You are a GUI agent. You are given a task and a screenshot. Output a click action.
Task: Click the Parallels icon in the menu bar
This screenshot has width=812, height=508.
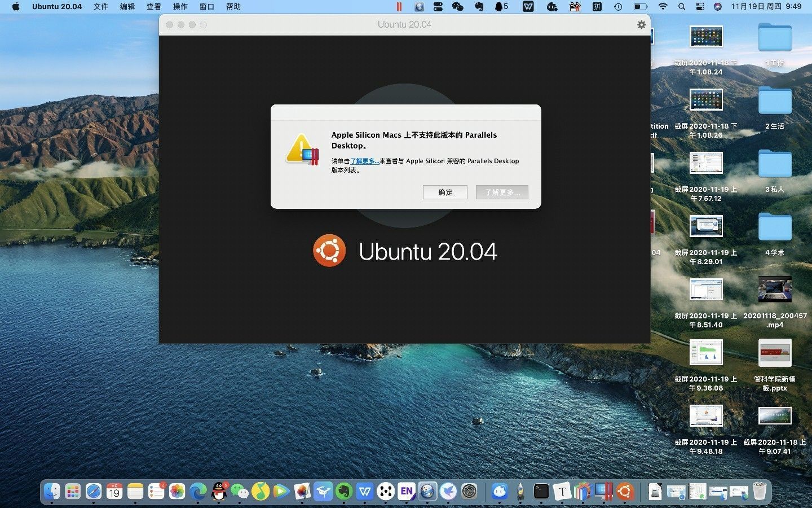399,7
